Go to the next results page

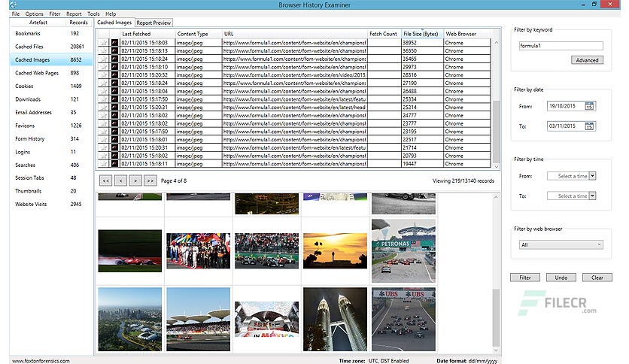click(x=135, y=180)
